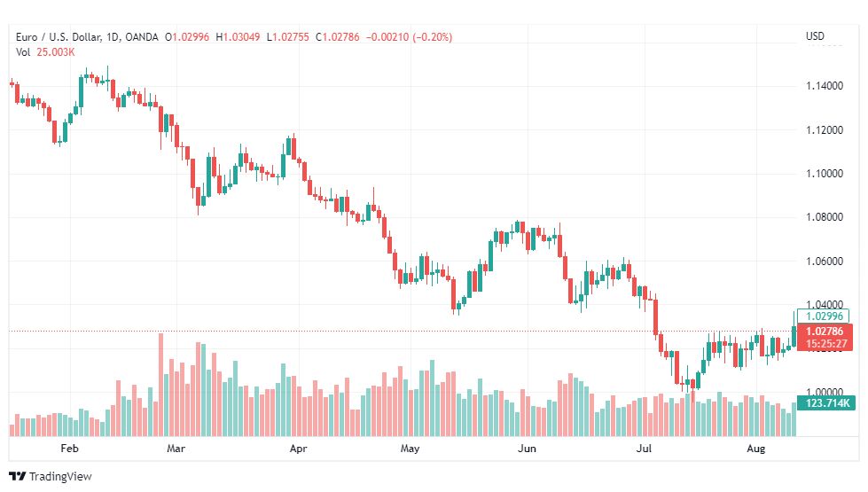Click the 1.14000 price axis label
868x492 pixels.
tap(825, 86)
